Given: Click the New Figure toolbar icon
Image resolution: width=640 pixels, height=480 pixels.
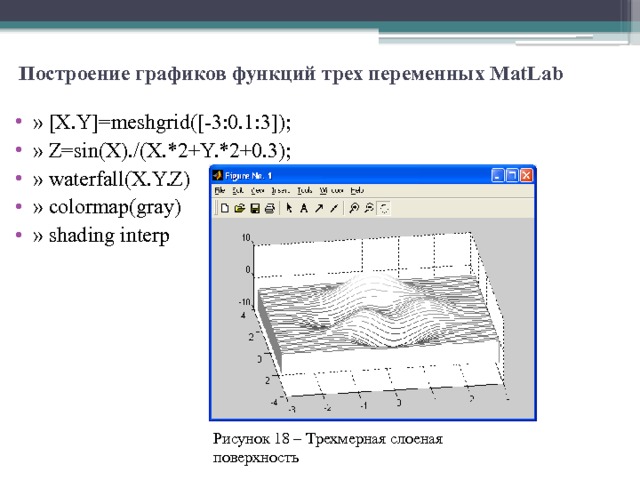Looking at the screenshot, I should tap(224, 208).
